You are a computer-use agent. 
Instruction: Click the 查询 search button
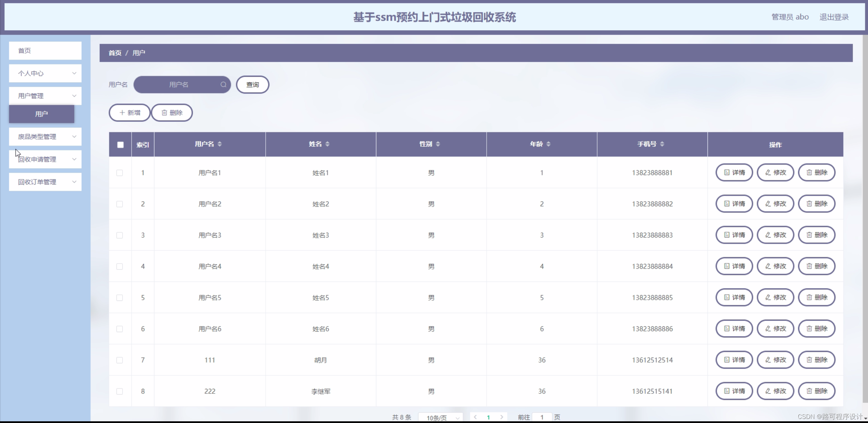tap(252, 85)
